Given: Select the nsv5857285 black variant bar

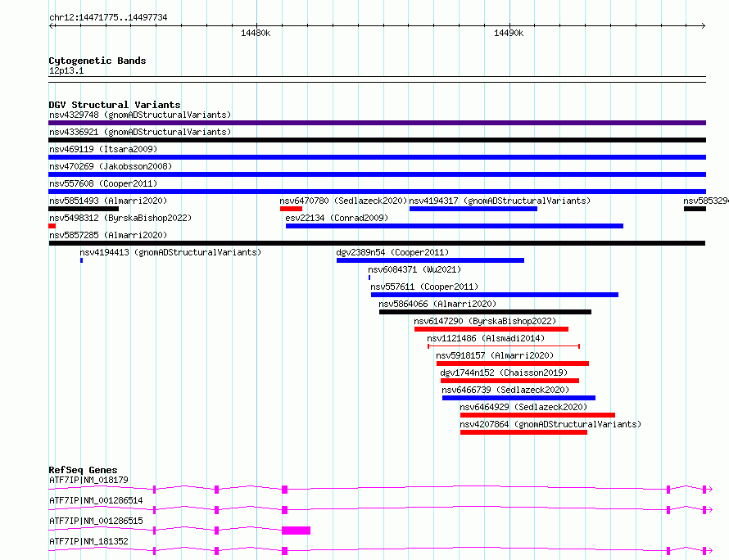Looking at the screenshot, I should pos(377,243).
